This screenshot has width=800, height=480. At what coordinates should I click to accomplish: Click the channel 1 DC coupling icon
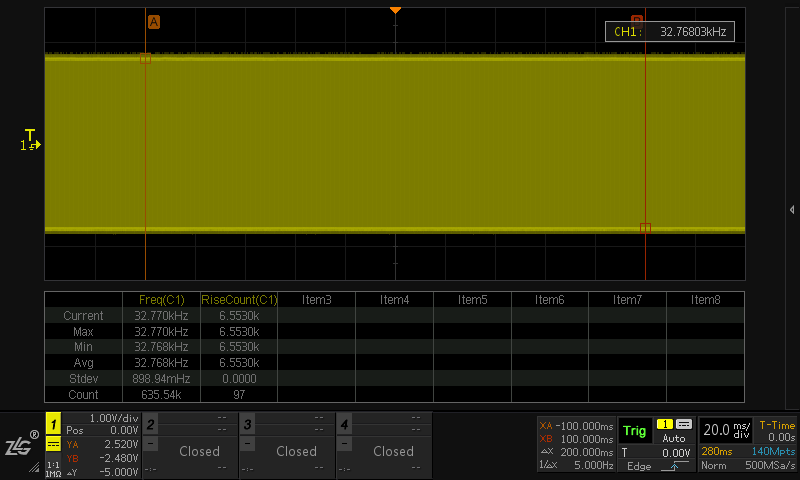point(53,443)
